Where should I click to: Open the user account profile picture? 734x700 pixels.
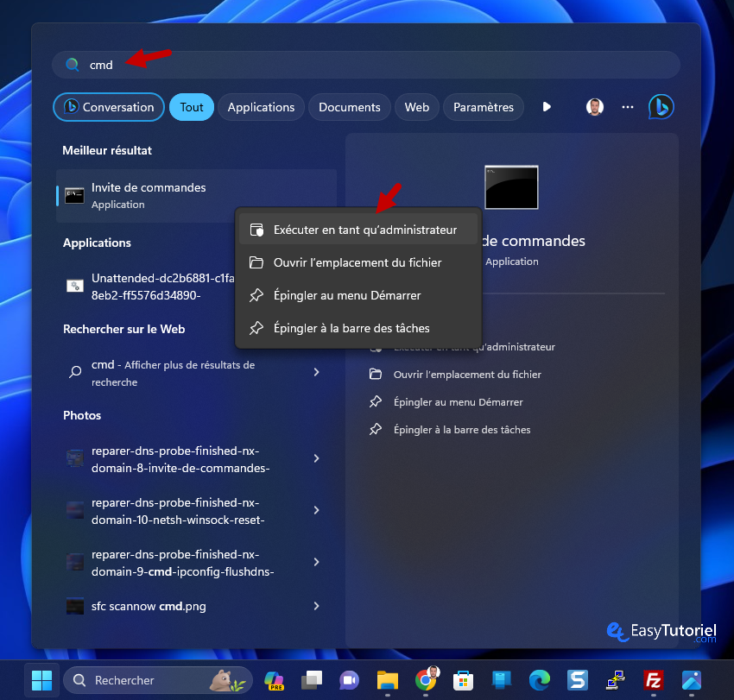tap(594, 107)
